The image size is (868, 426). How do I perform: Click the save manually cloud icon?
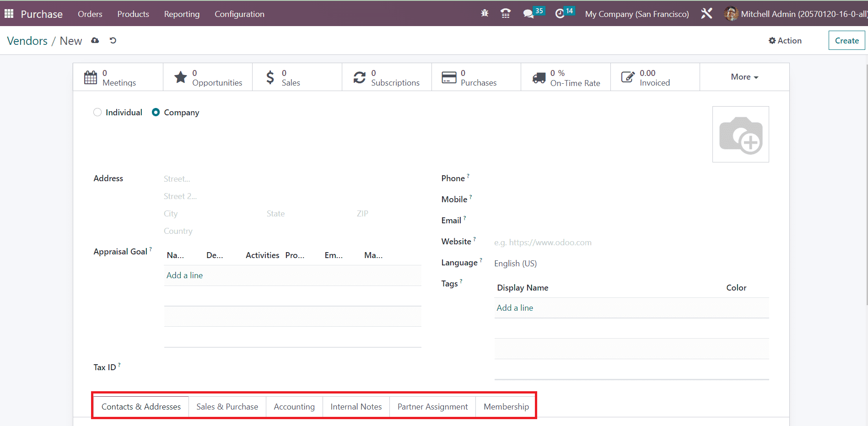[95, 41]
